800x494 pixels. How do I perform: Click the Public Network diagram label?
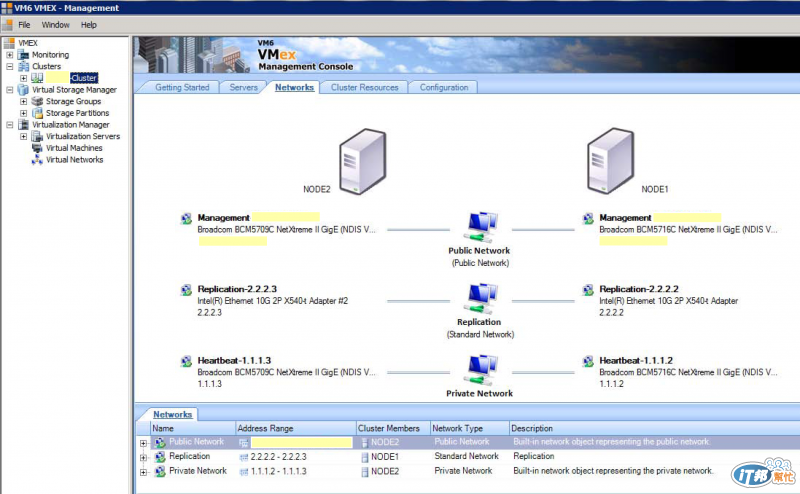(479, 251)
